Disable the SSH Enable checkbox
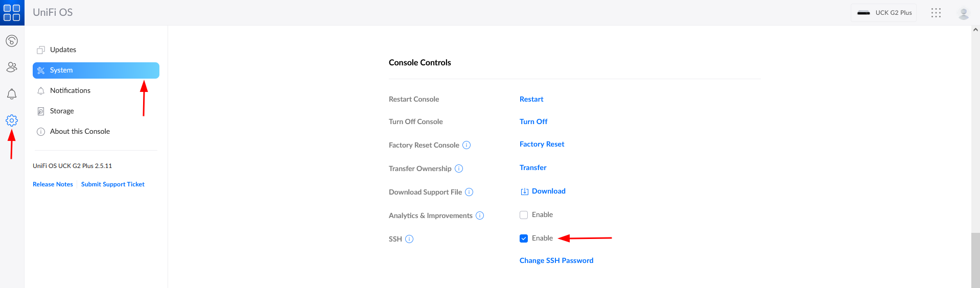 524,238
